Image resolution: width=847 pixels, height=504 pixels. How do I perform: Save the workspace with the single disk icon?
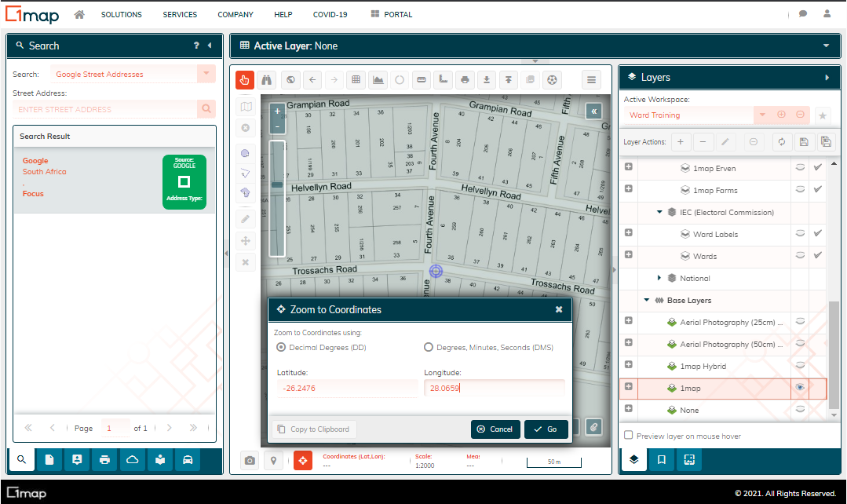pos(804,142)
